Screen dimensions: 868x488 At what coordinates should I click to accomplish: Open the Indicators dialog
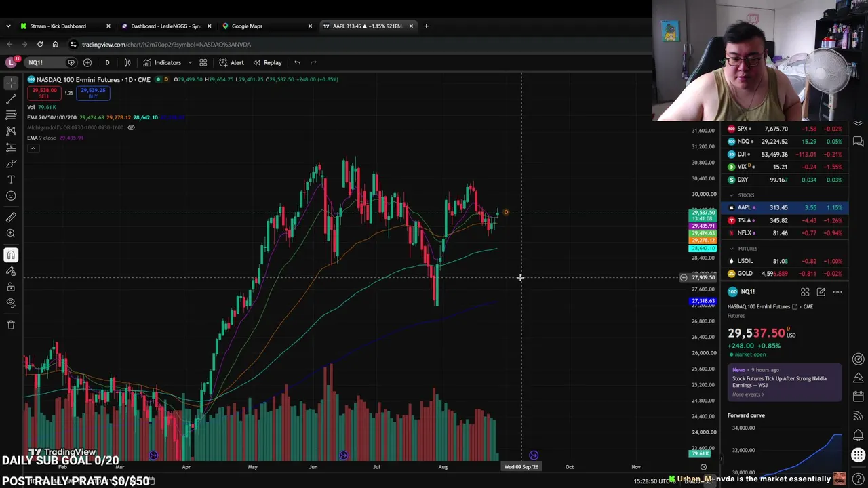(x=162, y=62)
